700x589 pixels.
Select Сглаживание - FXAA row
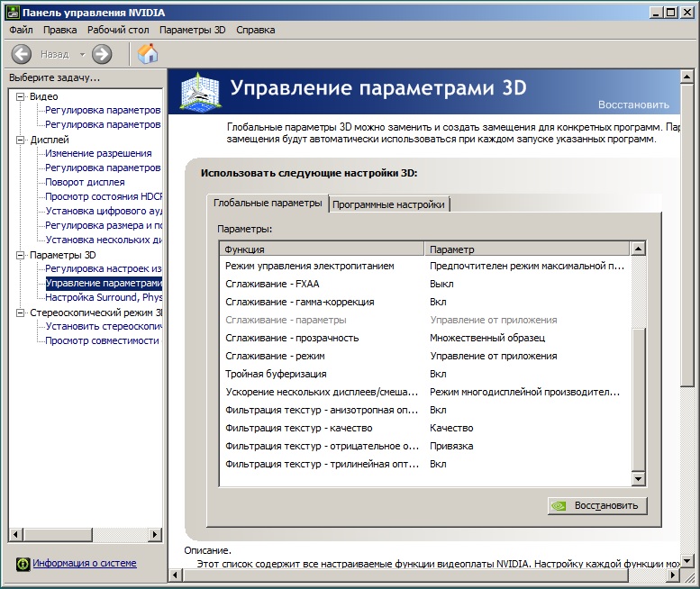tap(426, 284)
